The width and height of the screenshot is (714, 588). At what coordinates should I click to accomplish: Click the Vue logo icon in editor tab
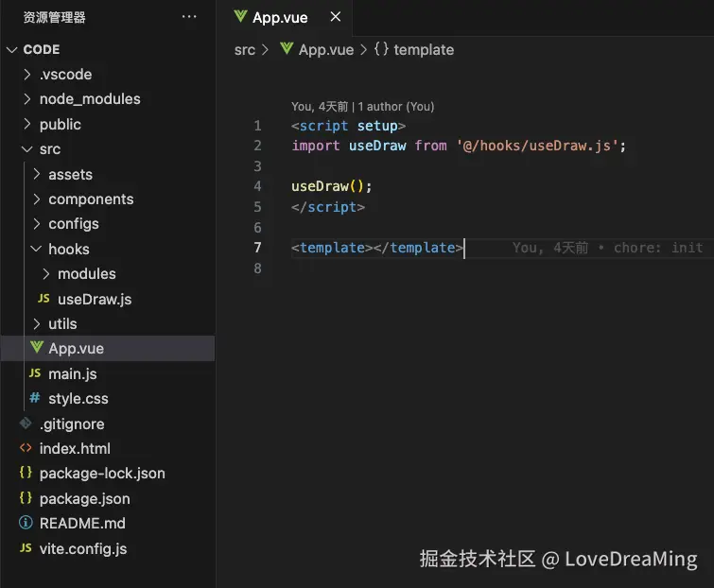tap(240, 17)
